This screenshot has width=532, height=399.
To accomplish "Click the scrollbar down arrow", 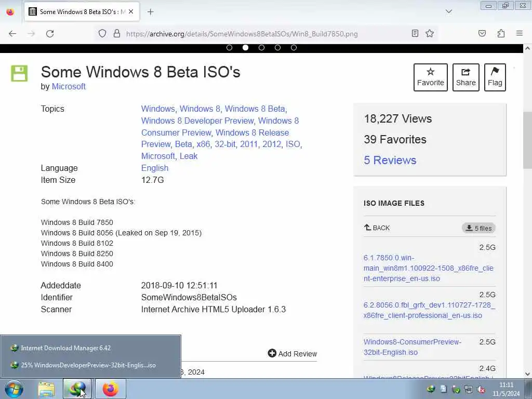I will pyautogui.click(x=527, y=374).
